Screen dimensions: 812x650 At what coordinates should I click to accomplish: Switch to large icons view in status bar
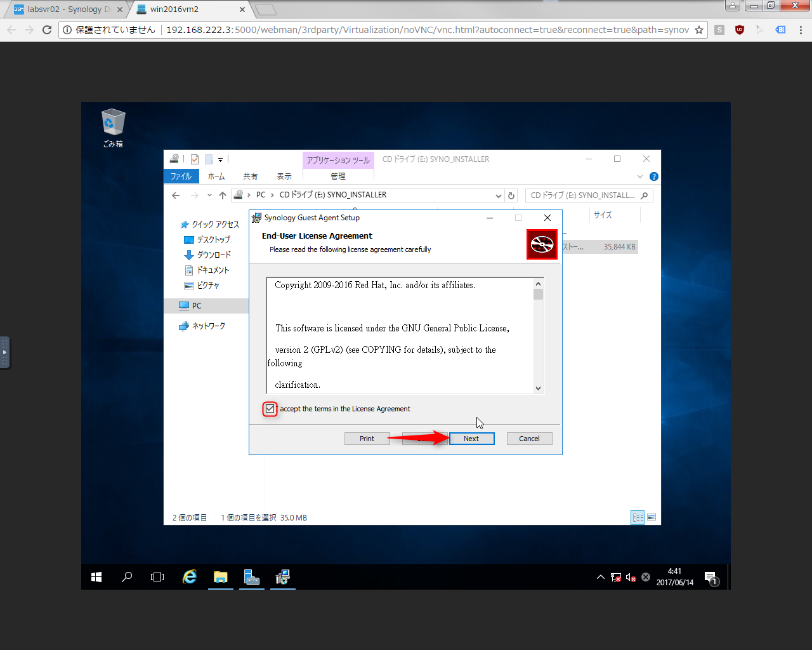coord(652,517)
